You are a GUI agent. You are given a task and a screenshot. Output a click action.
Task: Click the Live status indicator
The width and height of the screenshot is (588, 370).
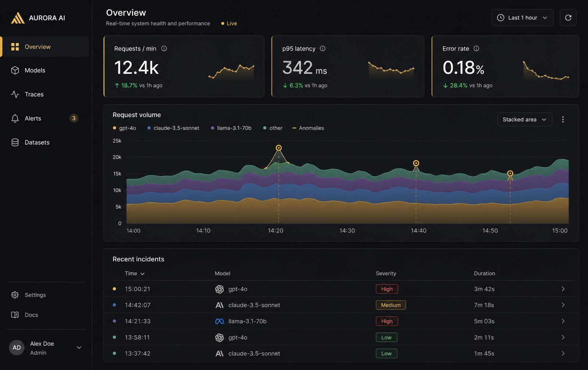pos(229,23)
